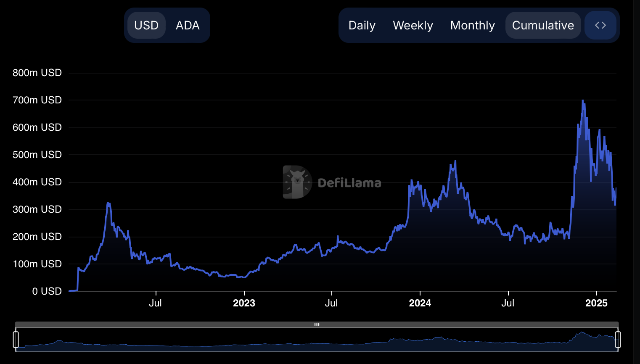This screenshot has height=364, width=640.
Task: Click the 600m USD axis label
Action: pos(37,127)
